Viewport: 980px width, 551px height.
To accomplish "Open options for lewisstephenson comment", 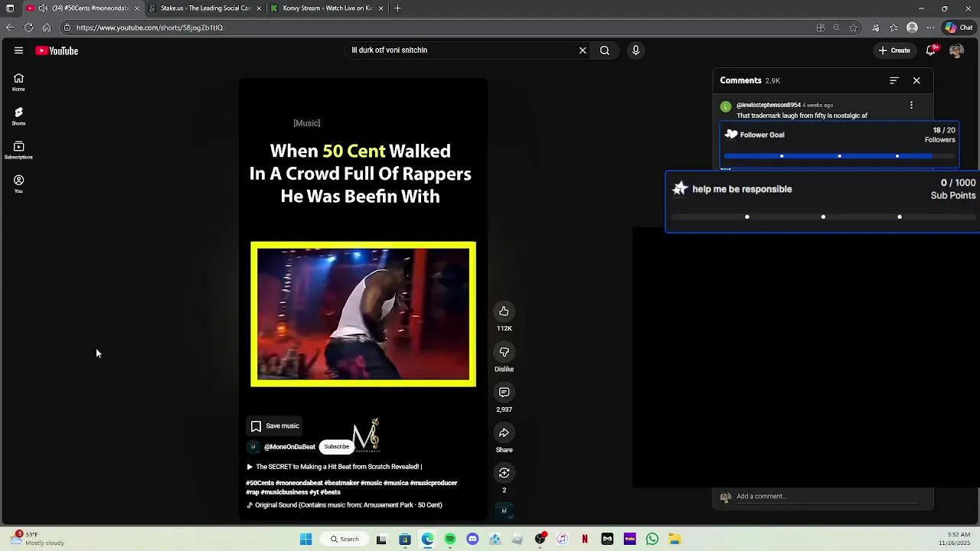I will (911, 105).
